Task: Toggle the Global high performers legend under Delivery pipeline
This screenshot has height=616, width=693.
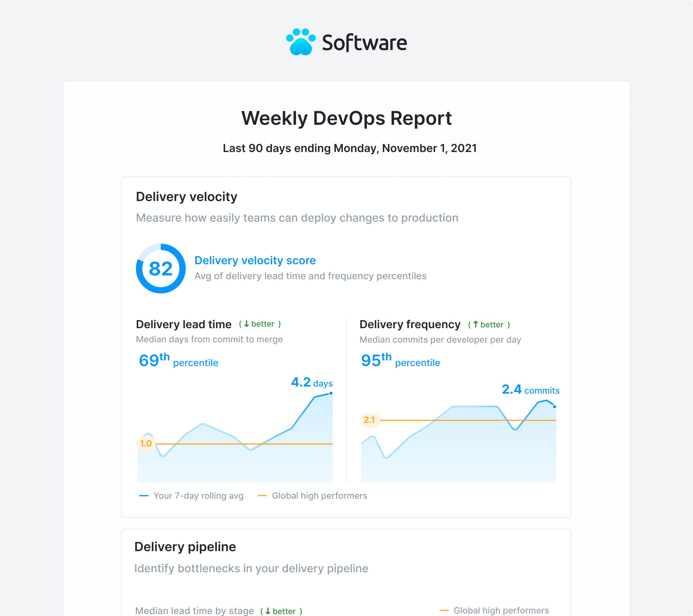Action: pos(494,610)
